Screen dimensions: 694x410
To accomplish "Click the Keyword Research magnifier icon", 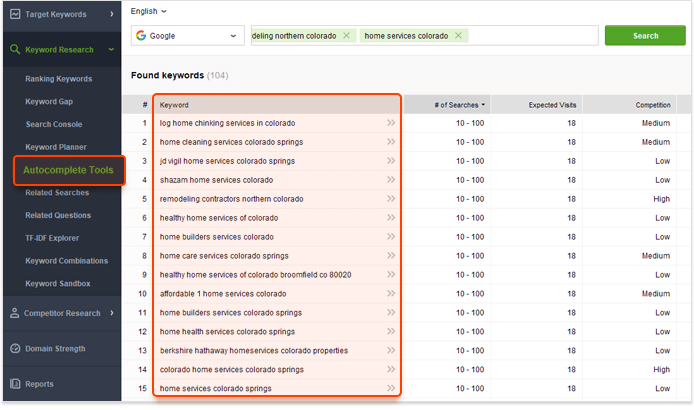I will point(15,49).
